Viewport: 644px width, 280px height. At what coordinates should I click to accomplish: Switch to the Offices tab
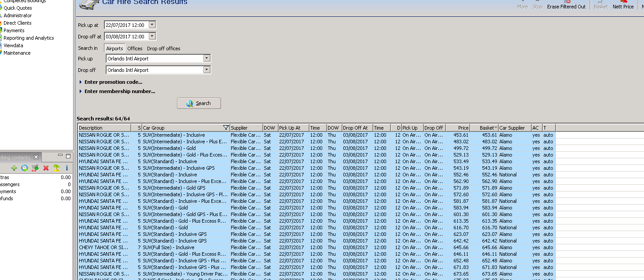[x=135, y=49]
